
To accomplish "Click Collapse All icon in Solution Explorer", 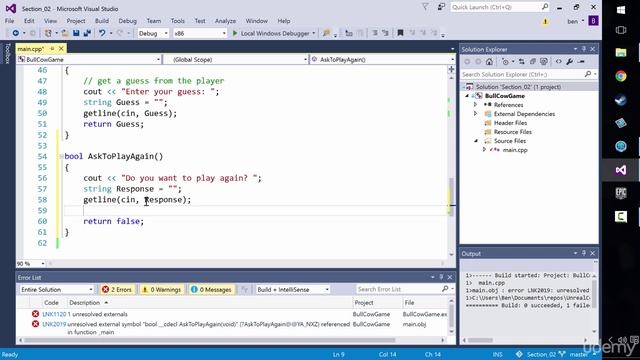I will (533, 62).
